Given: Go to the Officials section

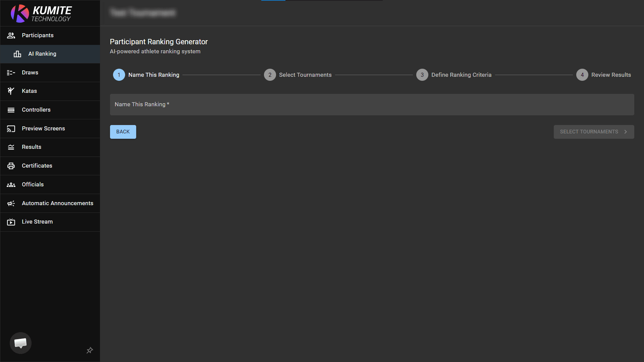Looking at the screenshot, I should pos(33,185).
